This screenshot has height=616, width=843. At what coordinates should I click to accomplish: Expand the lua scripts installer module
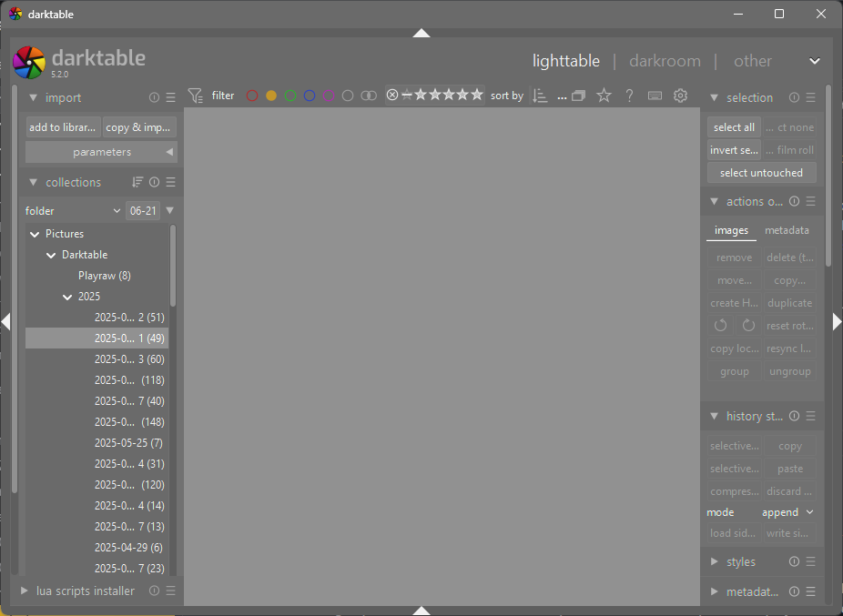tap(25, 591)
